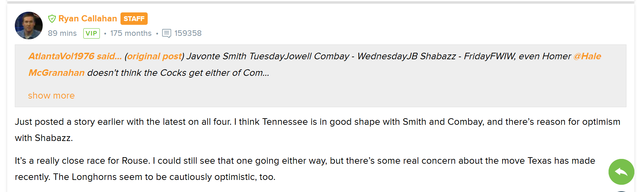Click the text 'with Shabazz.' in the post
This screenshot has width=644, height=192.
tap(44, 138)
